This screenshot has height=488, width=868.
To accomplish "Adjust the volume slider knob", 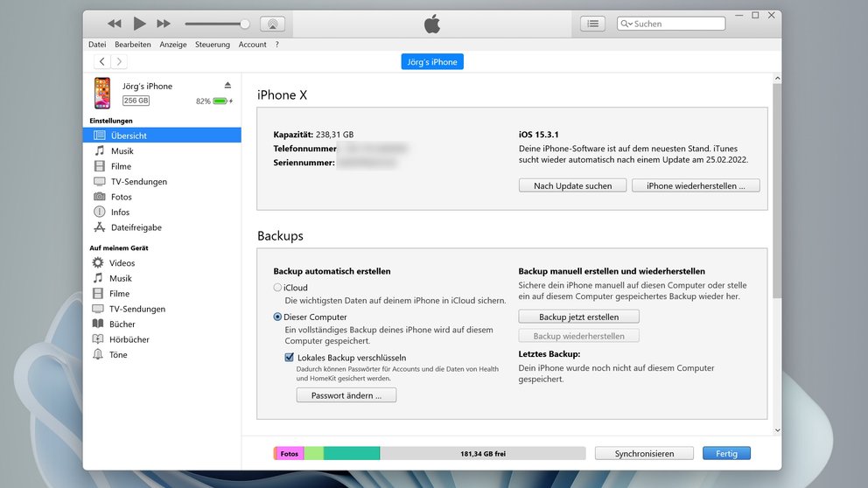I will (x=245, y=24).
